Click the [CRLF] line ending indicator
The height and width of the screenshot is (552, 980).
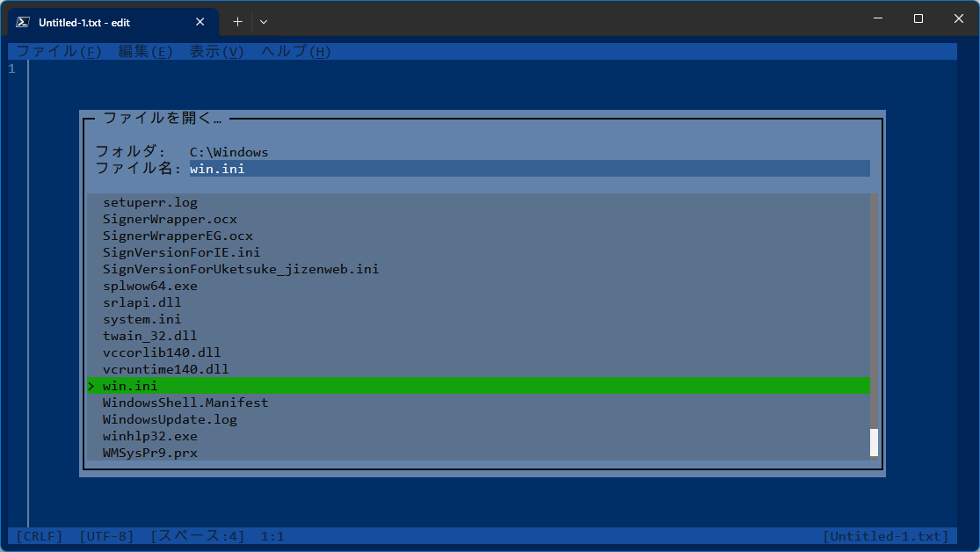pyautogui.click(x=40, y=536)
